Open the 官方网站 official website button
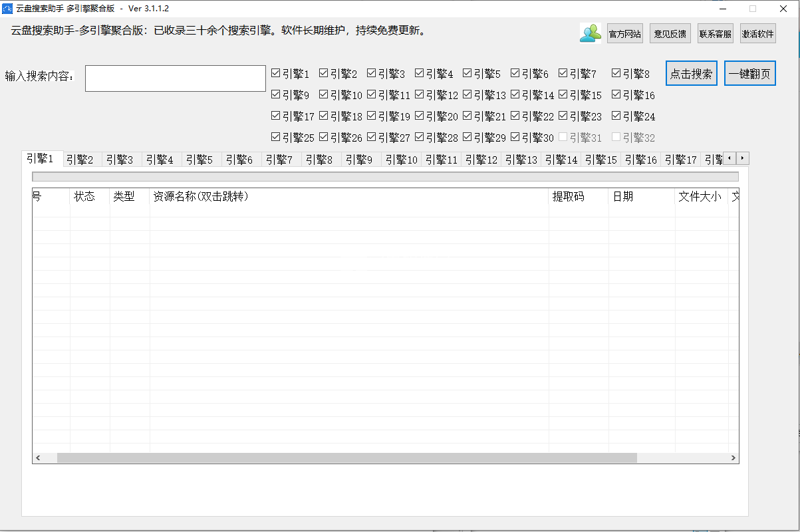The image size is (800, 532). 625,34
